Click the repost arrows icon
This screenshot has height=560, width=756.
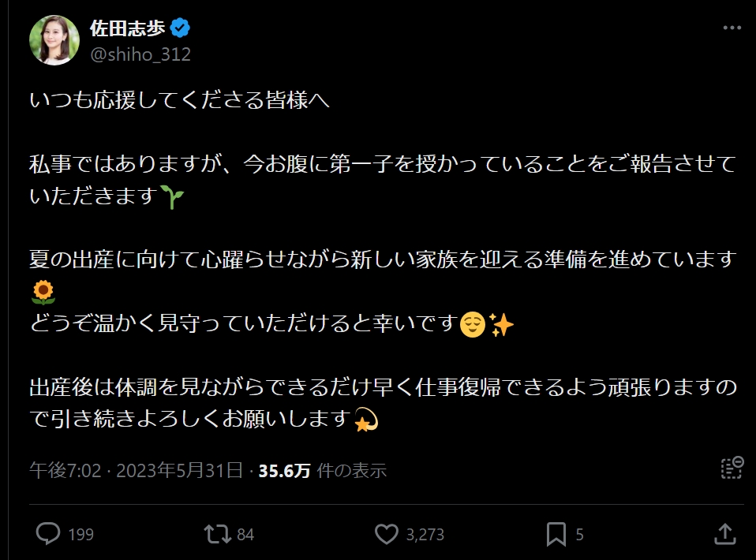[216, 534]
